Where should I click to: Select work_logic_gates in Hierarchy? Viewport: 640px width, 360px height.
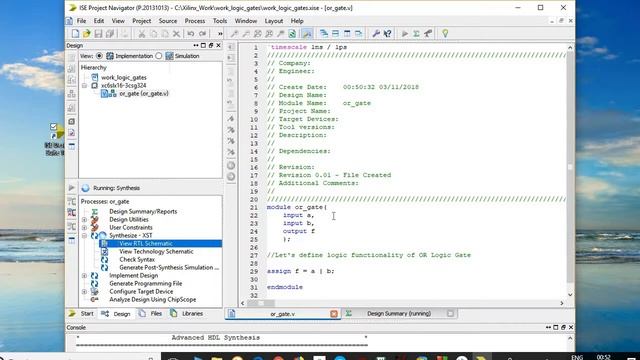click(x=124, y=77)
